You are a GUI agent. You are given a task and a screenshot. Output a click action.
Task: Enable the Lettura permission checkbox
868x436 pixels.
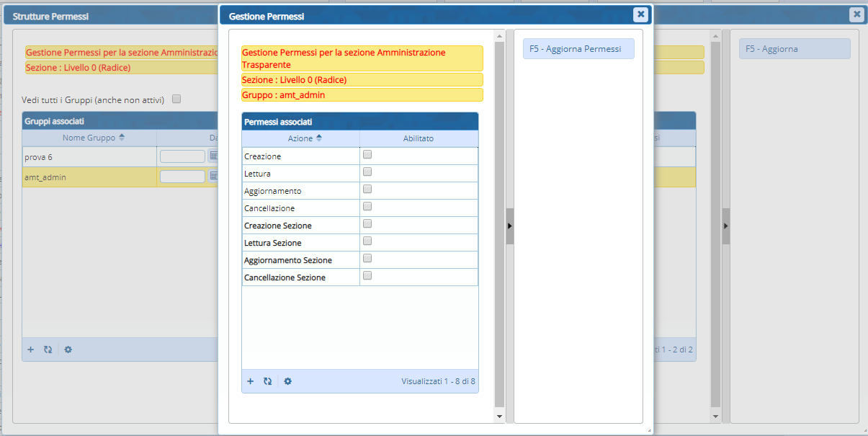[367, 172]
